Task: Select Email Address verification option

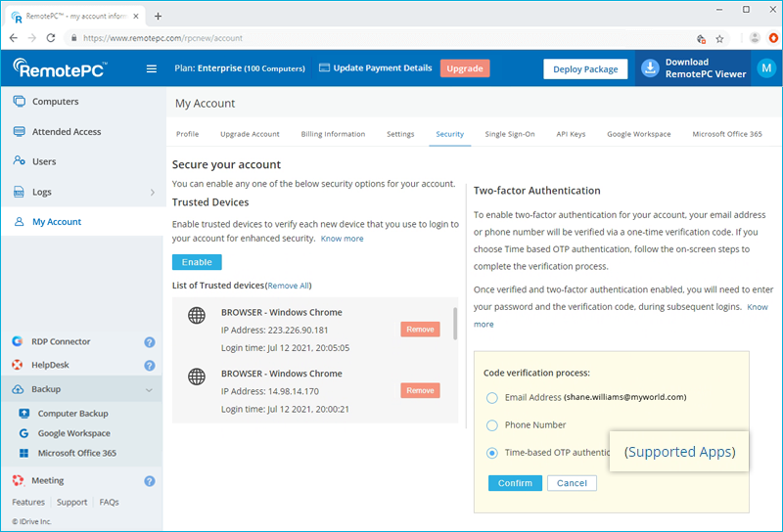Action: pyautogui.click(x=491, y=397)
